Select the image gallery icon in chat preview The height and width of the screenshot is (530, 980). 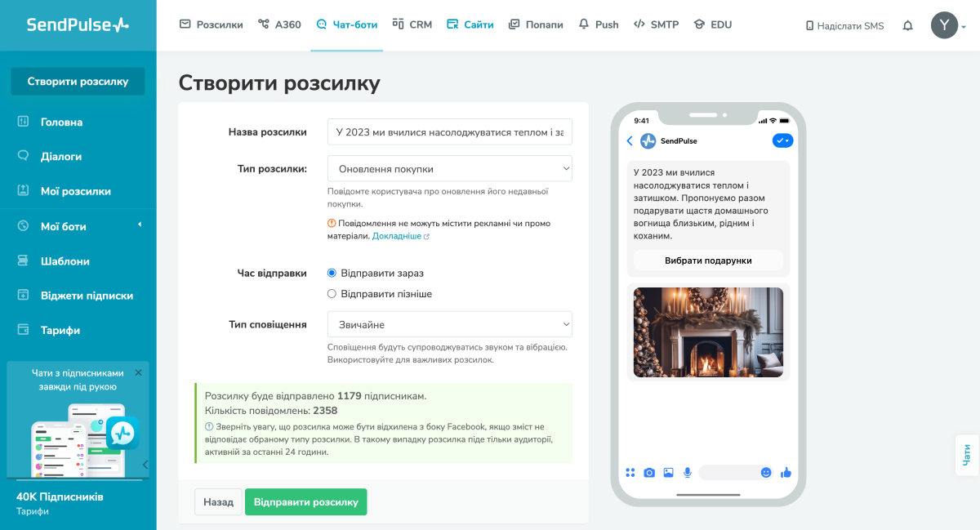pyautogui.click(x=667, y=472)
